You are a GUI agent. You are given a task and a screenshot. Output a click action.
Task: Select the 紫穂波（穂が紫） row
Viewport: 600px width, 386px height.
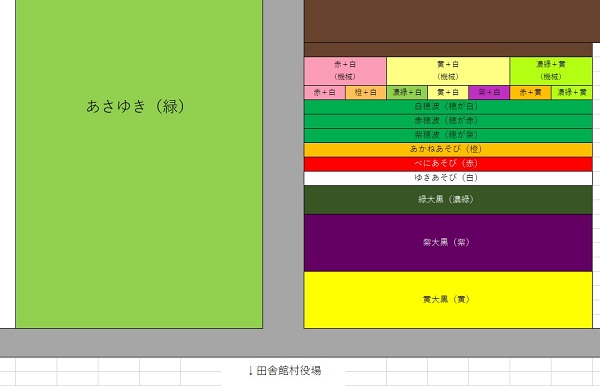(x=448, y=135)
